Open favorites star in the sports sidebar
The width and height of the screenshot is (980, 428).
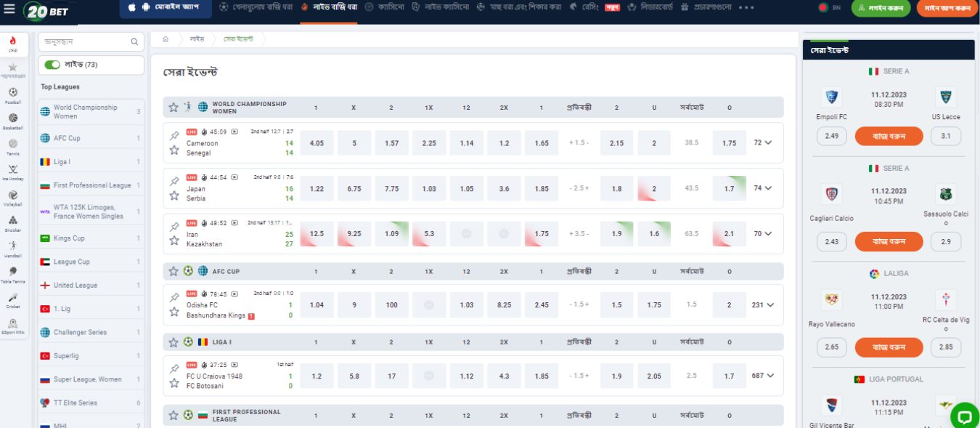[x=13, y=70]
